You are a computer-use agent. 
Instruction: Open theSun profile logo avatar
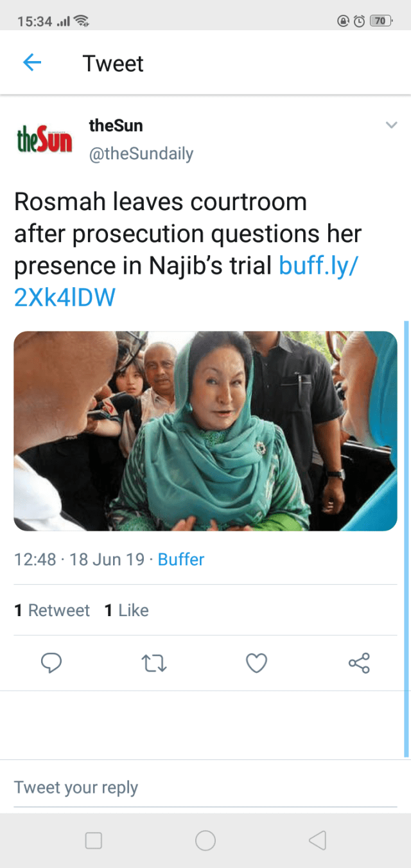coord(44,139)
